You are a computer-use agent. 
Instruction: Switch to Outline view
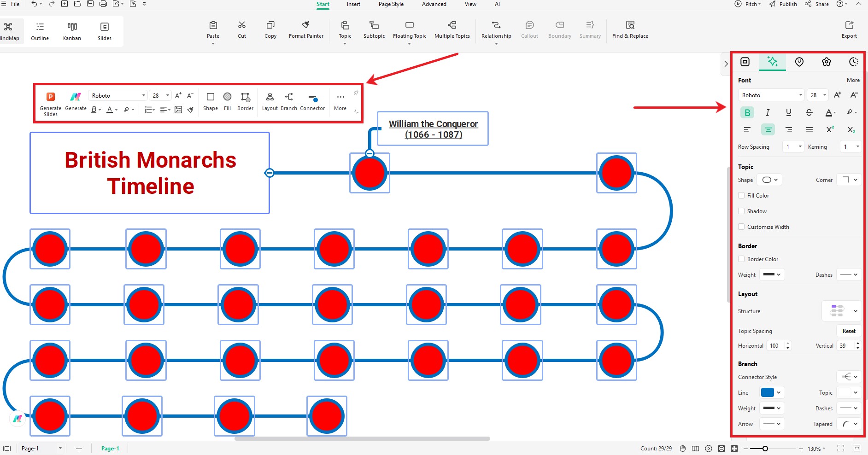[x=40, y=31]
